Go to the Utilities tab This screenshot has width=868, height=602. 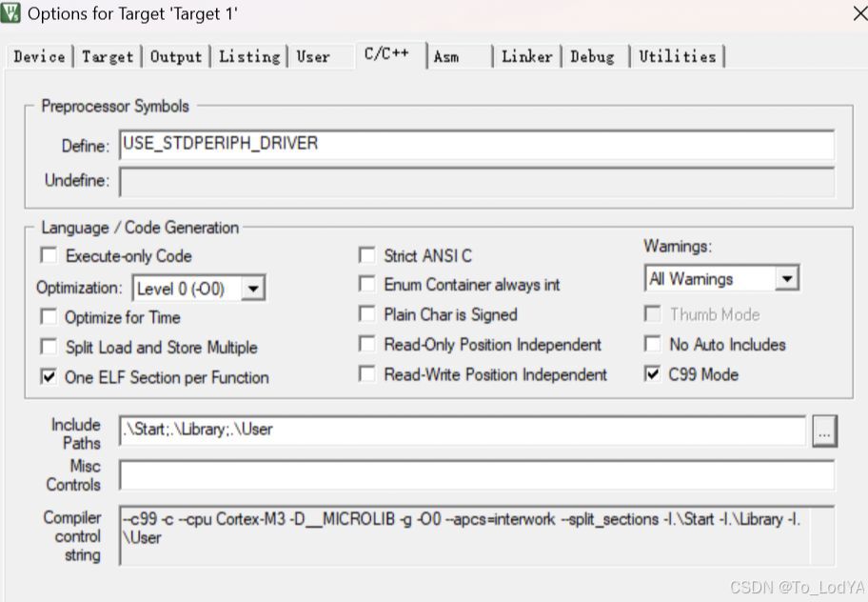pos(678,56)
